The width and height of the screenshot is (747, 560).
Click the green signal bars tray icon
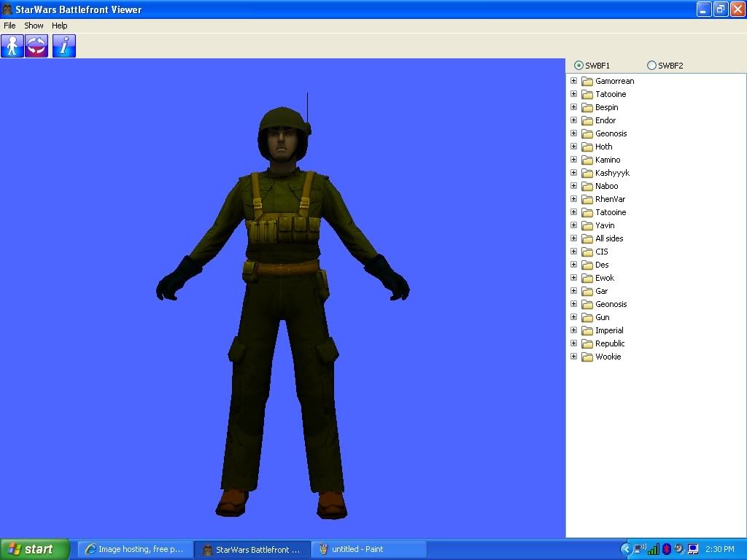[653, 549]
